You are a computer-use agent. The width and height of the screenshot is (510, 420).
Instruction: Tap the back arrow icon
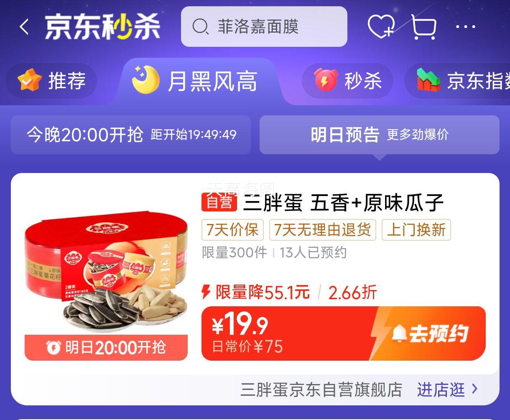24,27
